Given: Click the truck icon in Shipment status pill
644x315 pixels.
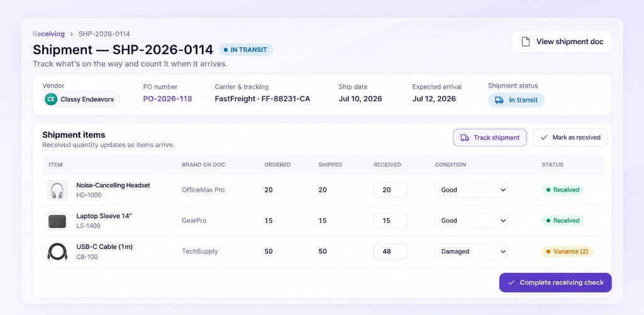Looking at the screenshot, I should point(499,100).
